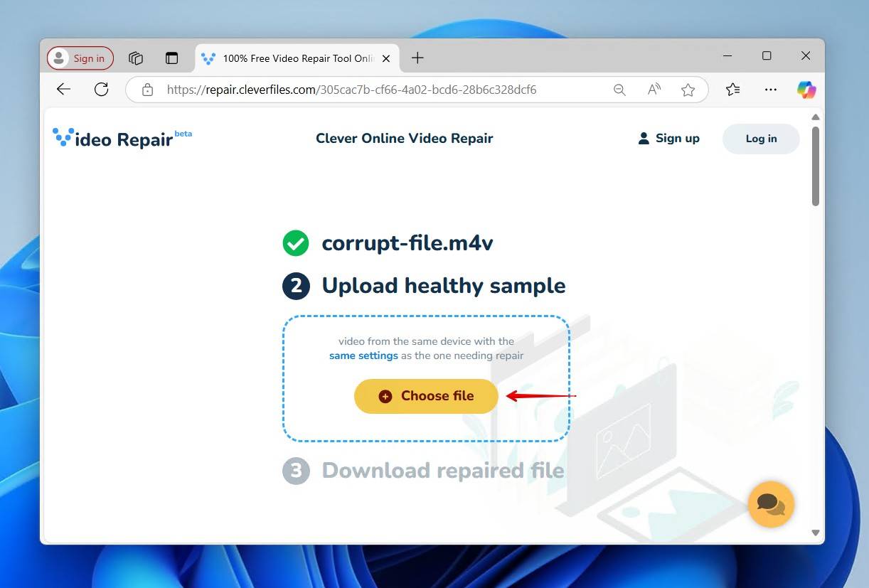Open the same settings link
Image resolution: width=869 pixels, height=588 pixels.
[x=363, y=356]
